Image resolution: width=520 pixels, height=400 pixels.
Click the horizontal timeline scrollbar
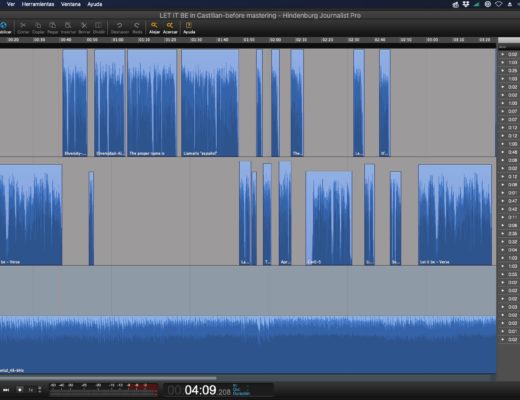[x=107, y=378]
